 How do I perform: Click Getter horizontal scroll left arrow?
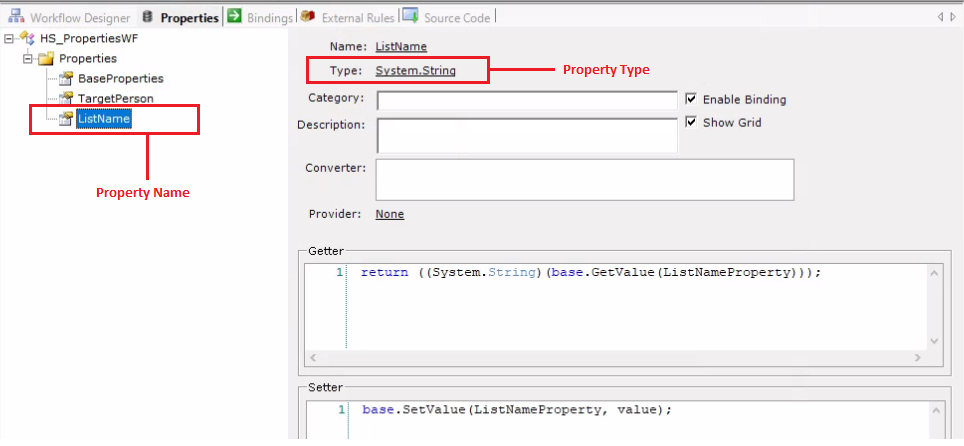(x=312, y=357)
